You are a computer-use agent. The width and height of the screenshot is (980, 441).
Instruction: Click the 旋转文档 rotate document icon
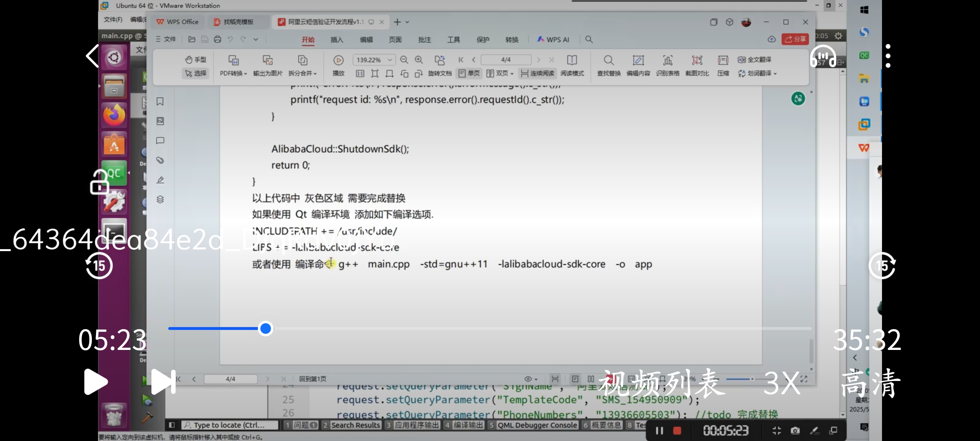click(439, 60)
